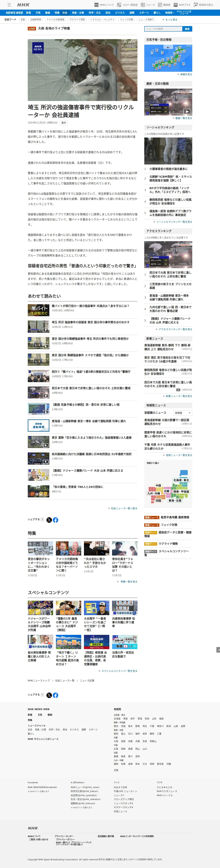Share on Facebook below article
Image resolution: width=220 pixels, height=868 pixels.
(x=56, y=520)
